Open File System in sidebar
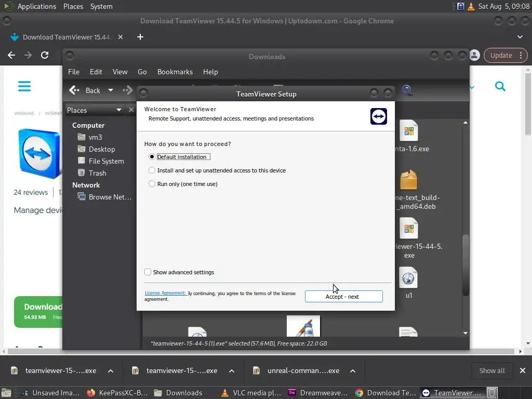The height and width of the screenshot is (399, 532). pyautogui.click(x=101, y=161)
